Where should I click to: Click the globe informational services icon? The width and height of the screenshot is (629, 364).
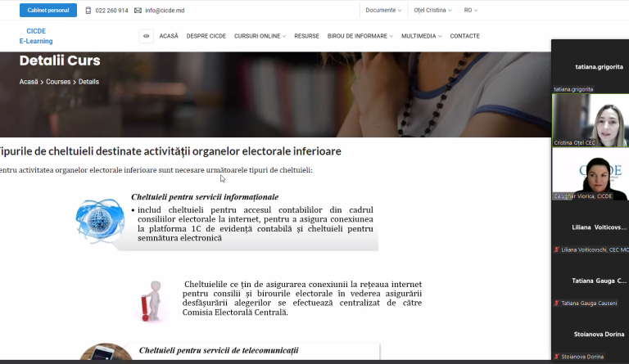100,221
